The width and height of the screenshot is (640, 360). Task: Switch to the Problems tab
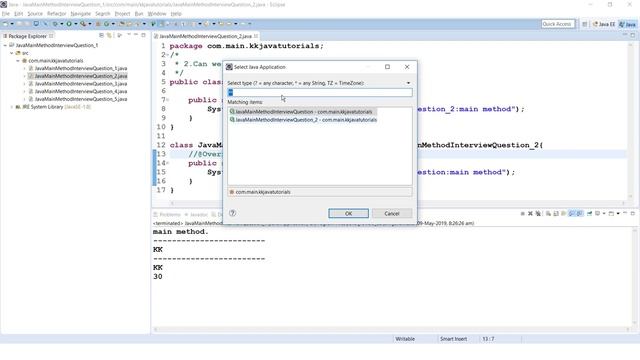167,215
